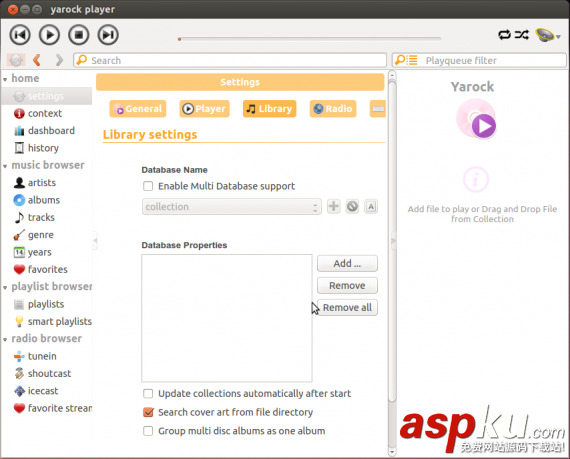This screenshot has height=459, width=570.
Task: Click the Remove button
Action: (347, 286)
